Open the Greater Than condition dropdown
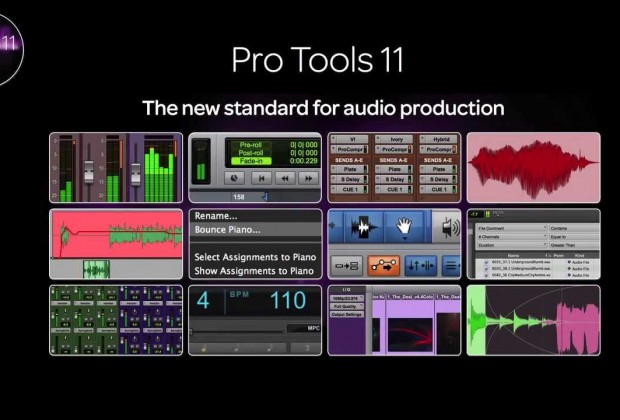620x420 pixels. coord(574,245)
